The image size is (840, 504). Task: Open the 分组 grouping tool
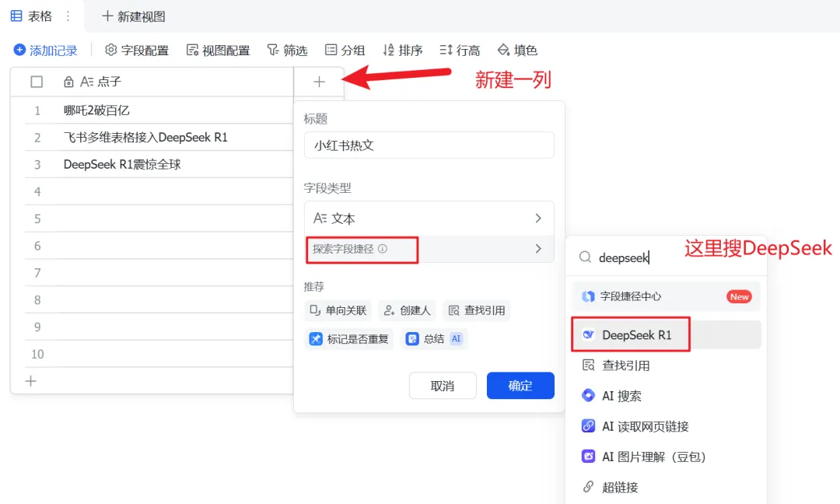345,51
